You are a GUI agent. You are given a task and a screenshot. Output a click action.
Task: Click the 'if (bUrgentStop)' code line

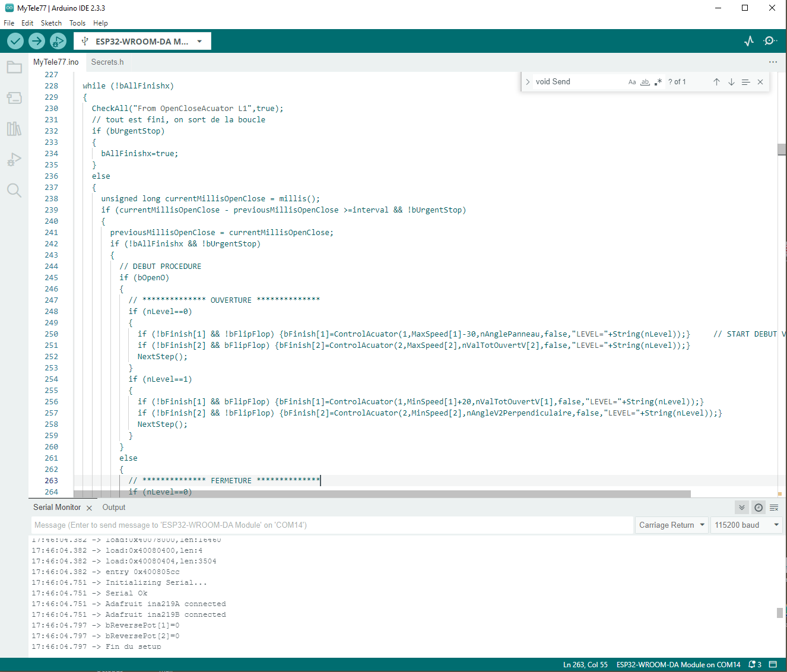pyautogui.click(x=128, y=131)
